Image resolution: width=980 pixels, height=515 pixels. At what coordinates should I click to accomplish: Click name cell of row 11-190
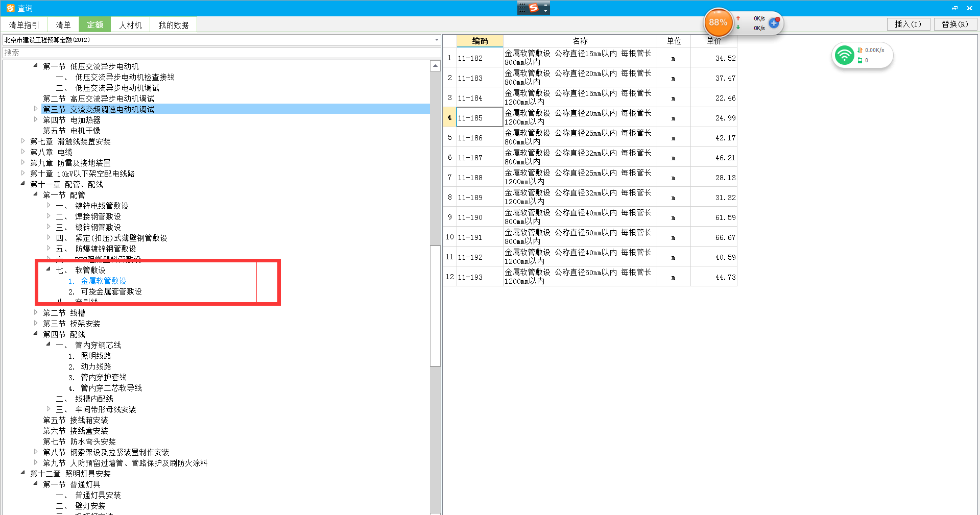click(580, 217)
